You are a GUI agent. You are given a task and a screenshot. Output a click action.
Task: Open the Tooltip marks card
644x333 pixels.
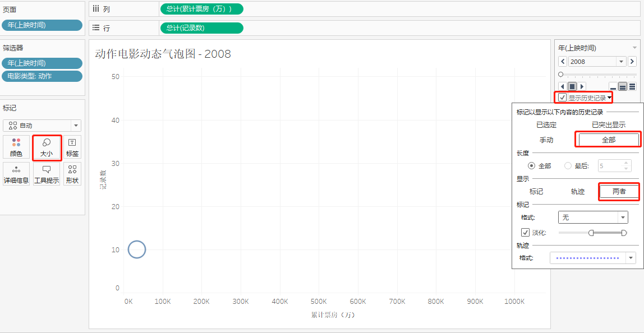click(47, 174)
